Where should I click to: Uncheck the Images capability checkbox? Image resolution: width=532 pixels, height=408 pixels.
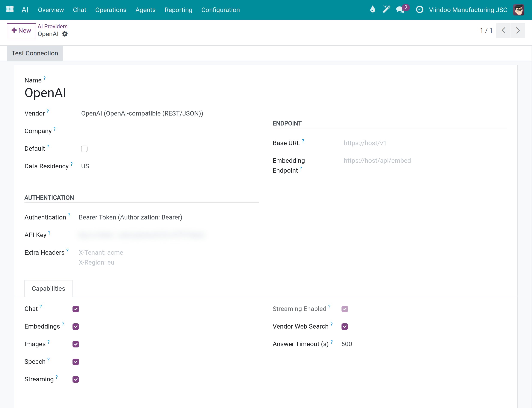(x=76, y=344)
